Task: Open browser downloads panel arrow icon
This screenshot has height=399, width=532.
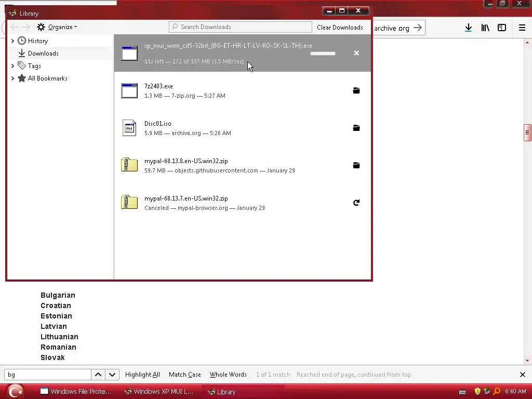Action: click(468, 28)
